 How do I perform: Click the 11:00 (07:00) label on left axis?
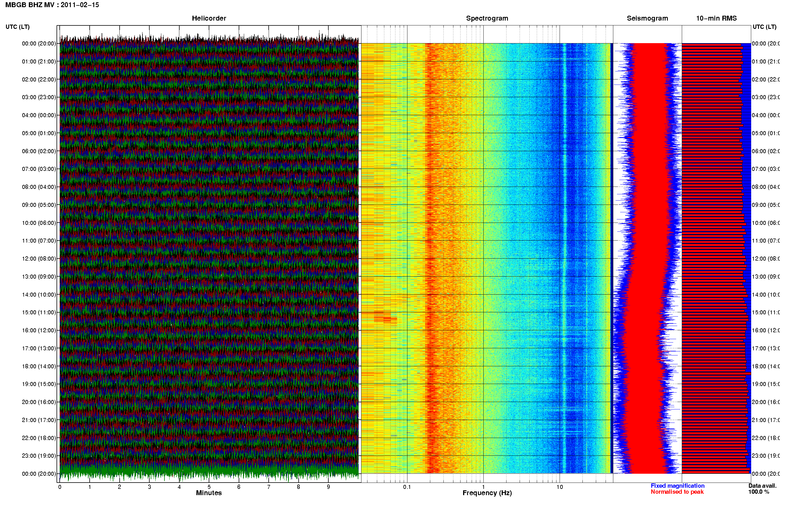point(39,241)
